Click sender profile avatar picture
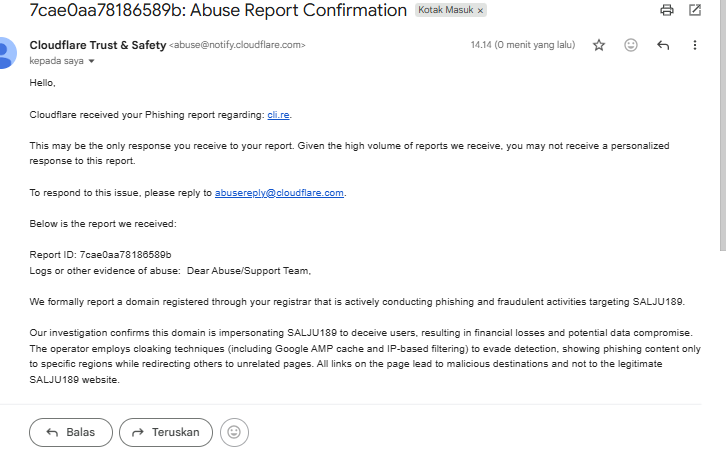Screen dimensions: 726x449 (x=6, y=52)
